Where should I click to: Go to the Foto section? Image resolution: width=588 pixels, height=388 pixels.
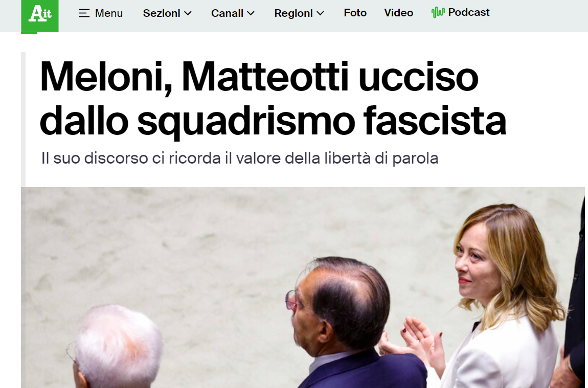pos(355,13)
